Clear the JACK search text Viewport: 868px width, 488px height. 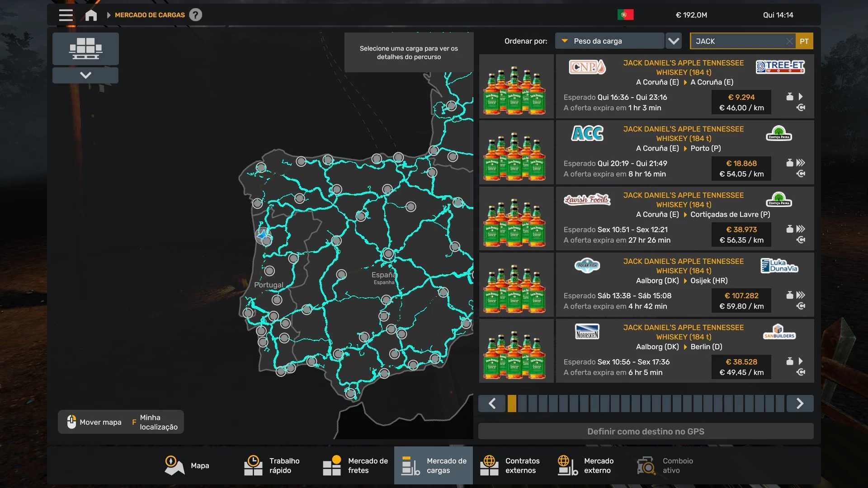tap(789, 41)
